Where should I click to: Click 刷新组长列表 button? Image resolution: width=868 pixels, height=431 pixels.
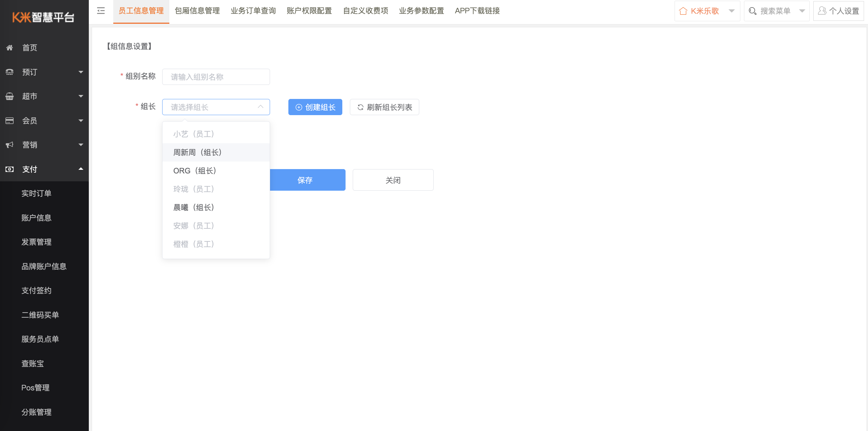point(384,107)
